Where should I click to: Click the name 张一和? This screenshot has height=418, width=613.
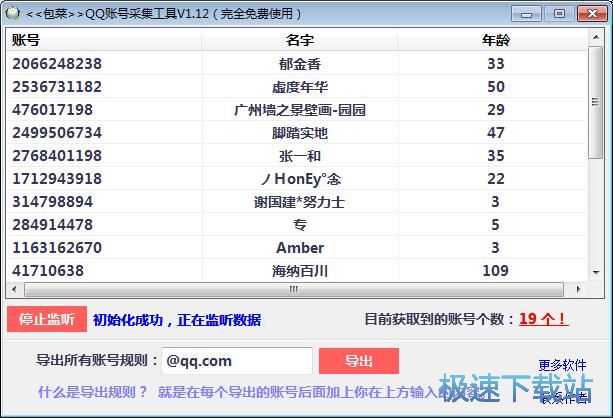(x=300, y=156)
